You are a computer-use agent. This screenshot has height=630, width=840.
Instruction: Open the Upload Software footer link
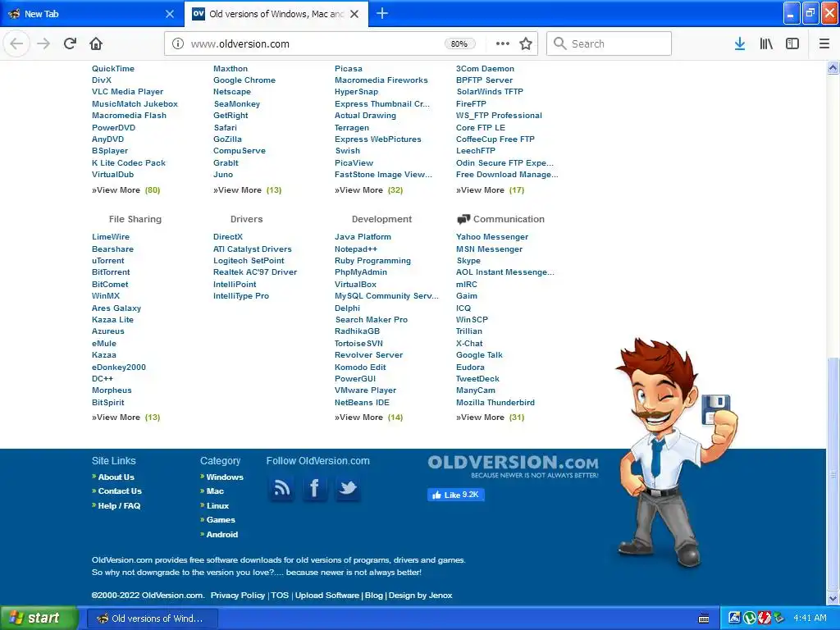pos(326,596)
